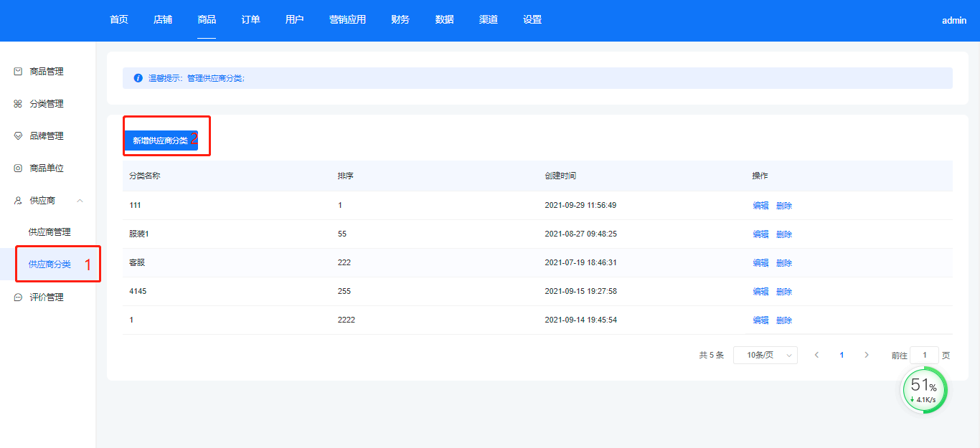The image size is (980, 448).
Task: Click 新增供应商分类 button
Action: click(160, 140)
